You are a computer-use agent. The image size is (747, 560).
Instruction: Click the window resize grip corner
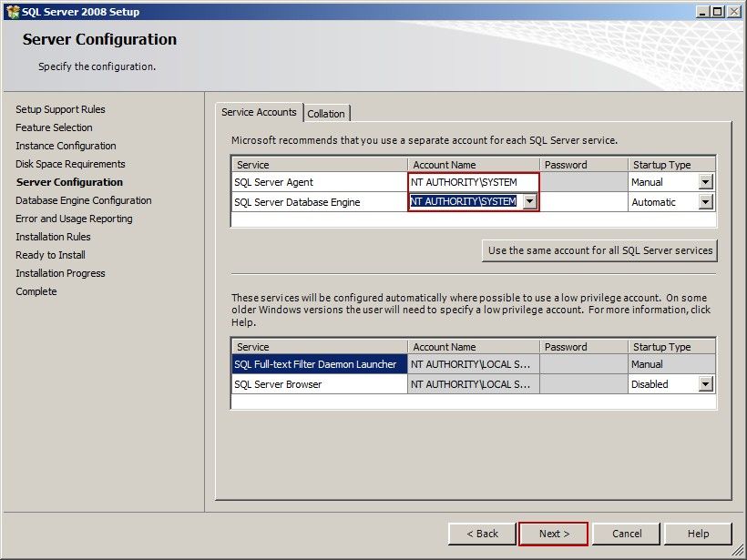point(738,553)
